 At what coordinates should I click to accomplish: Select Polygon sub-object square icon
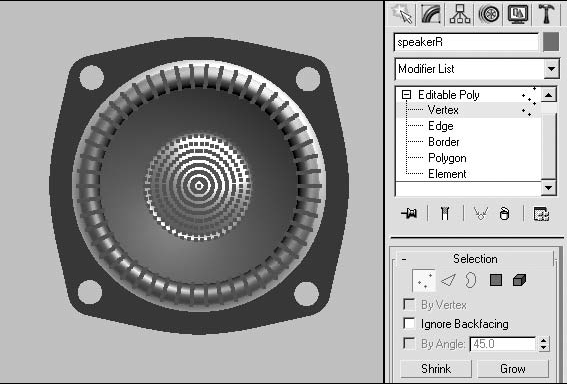coord(496,280)
